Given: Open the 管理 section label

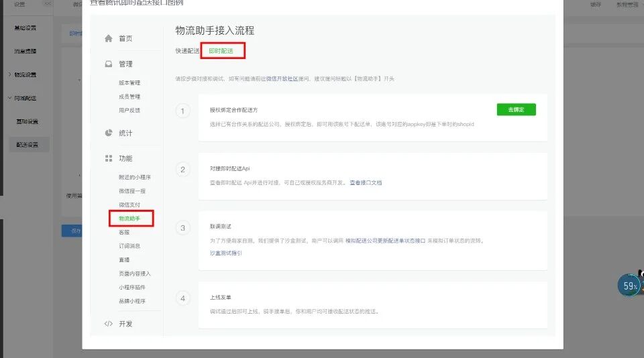Looking at the screenshot, I should click(x=125, y=64).
